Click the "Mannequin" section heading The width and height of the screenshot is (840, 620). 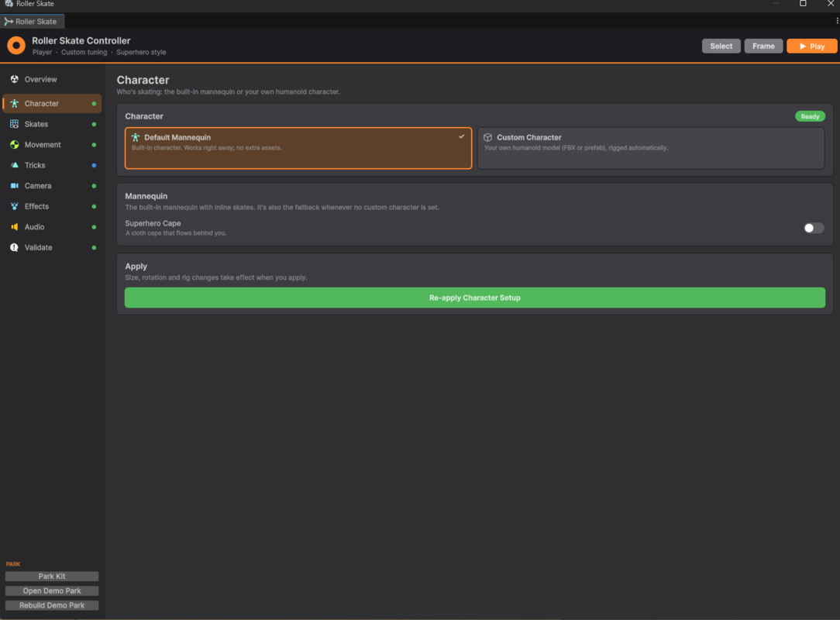click(146, 196)
